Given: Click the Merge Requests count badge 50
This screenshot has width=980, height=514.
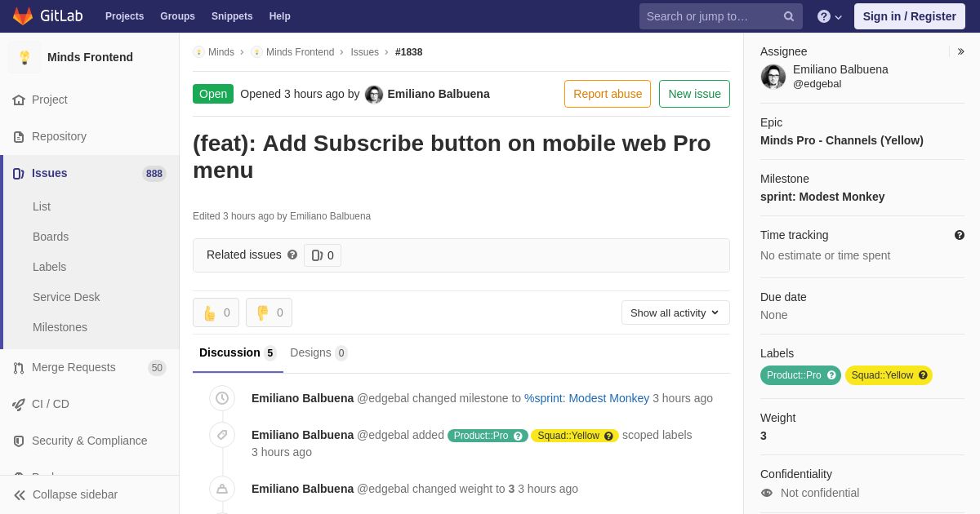Looking at the screenshot, I should [157, 368].
